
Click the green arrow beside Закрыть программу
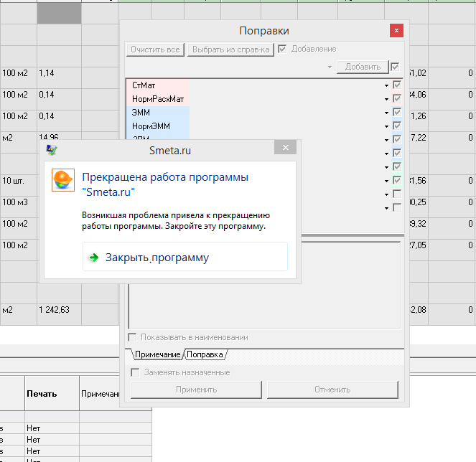pyautogui.click(x=94, y=258)
